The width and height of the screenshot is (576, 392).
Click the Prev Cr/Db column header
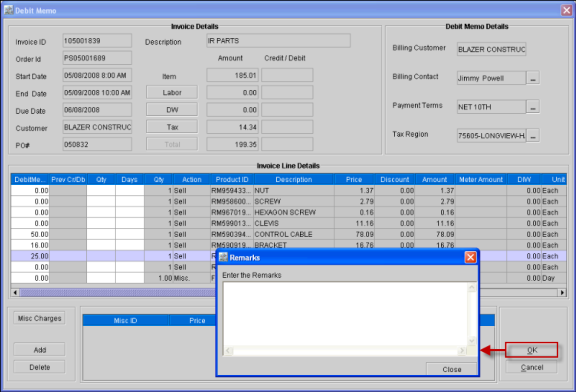click(x=68, y=179)
